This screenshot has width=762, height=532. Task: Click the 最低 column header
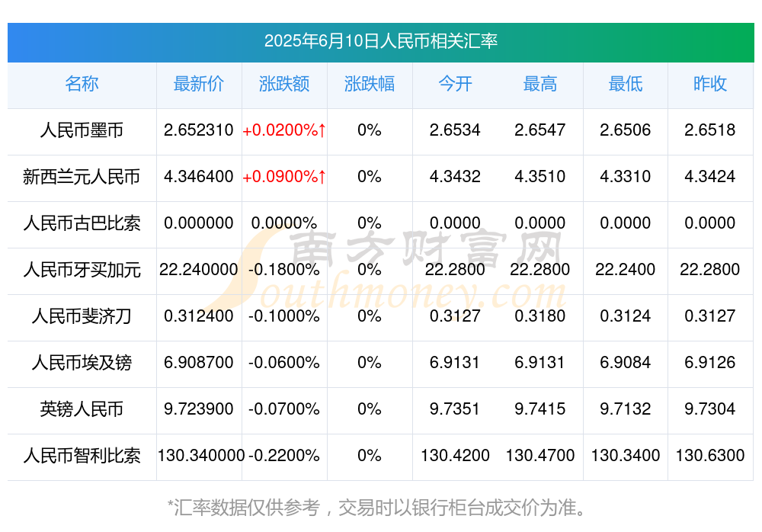626,84
